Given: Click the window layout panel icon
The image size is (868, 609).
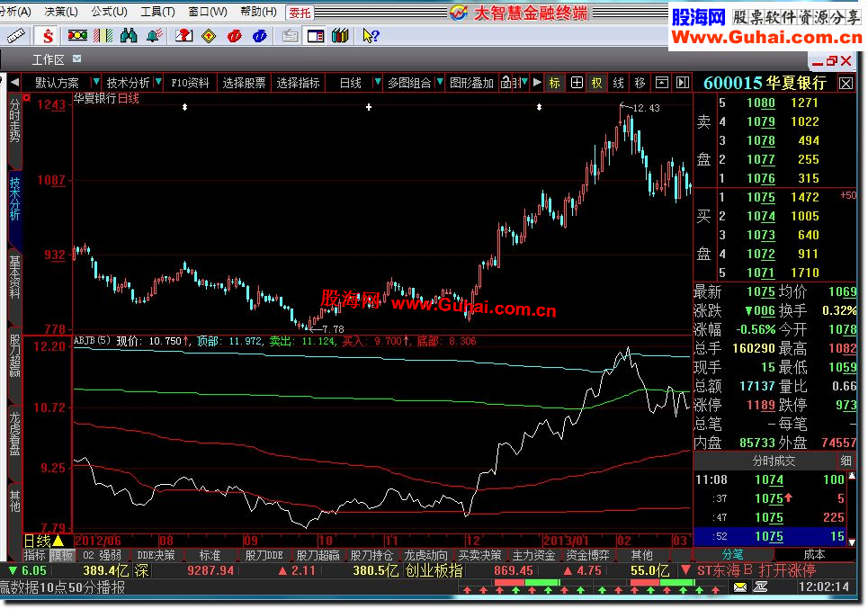Looking at the screenshot, I should click(316, 36).
